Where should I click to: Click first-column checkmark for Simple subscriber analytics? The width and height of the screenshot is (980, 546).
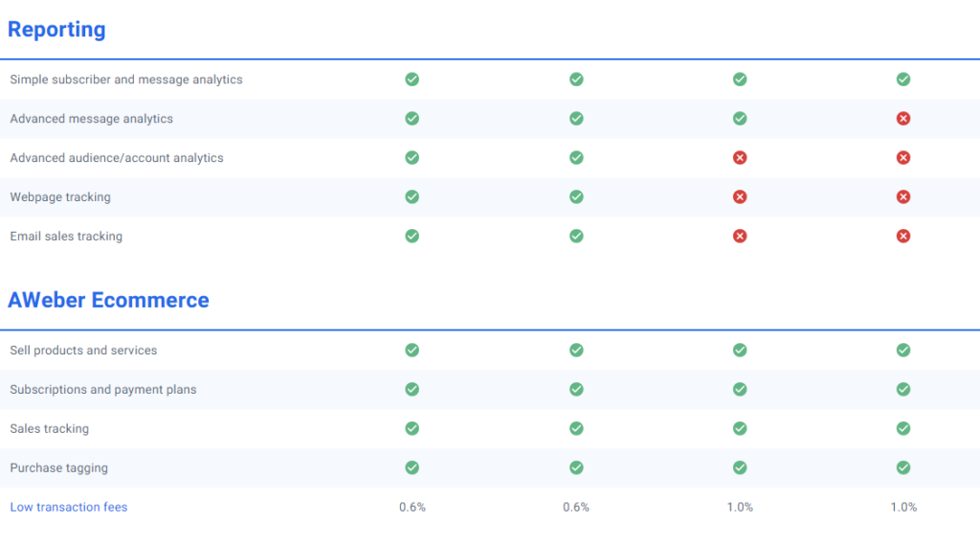pos(412,80)
